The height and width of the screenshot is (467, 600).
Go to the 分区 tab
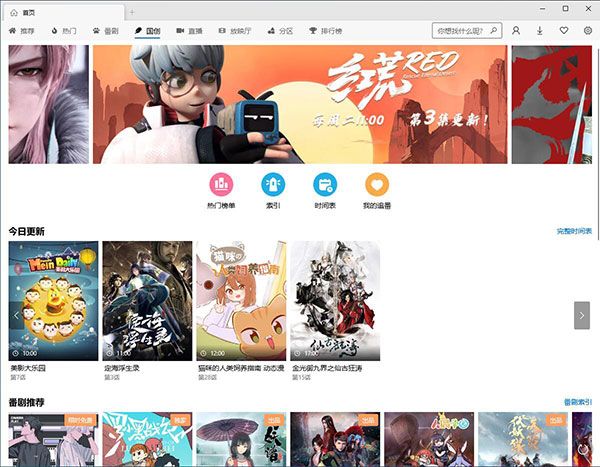click(x=280, y=31)
